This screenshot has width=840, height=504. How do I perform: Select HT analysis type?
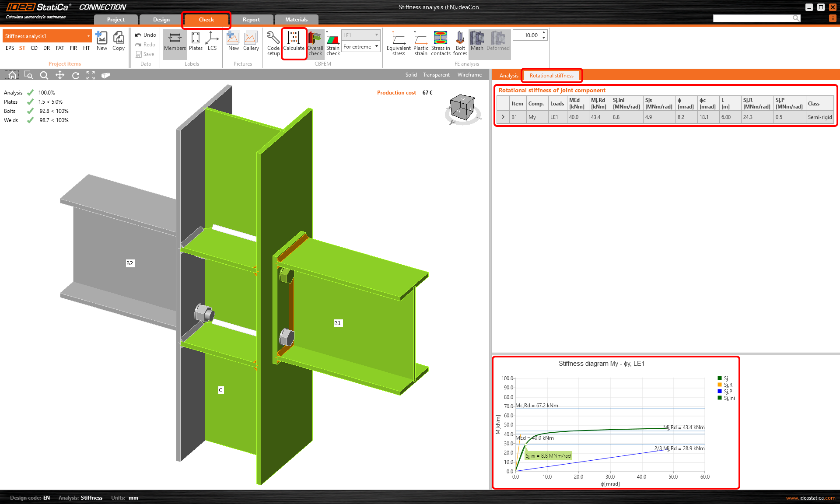click(87, 48)
